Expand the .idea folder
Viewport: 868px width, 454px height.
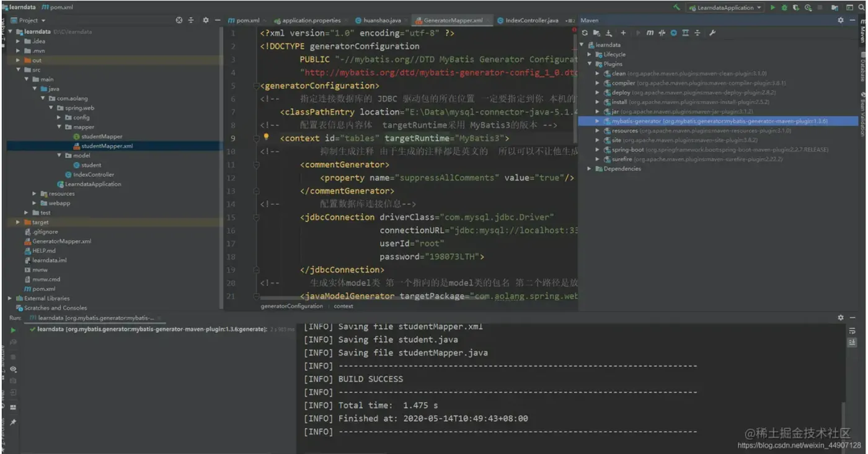pos(19,41)
